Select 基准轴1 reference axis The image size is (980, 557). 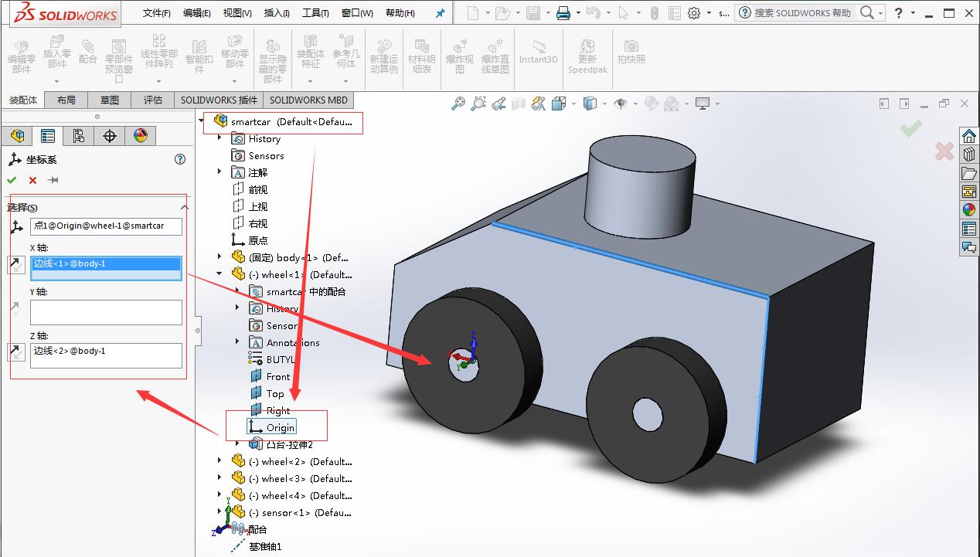pos(256,546)
